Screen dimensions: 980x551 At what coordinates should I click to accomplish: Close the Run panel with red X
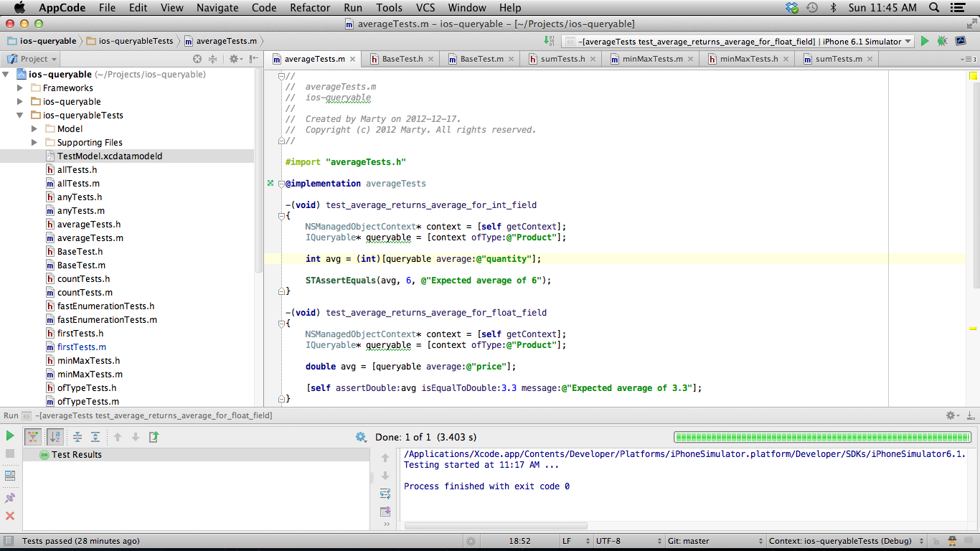10,516
